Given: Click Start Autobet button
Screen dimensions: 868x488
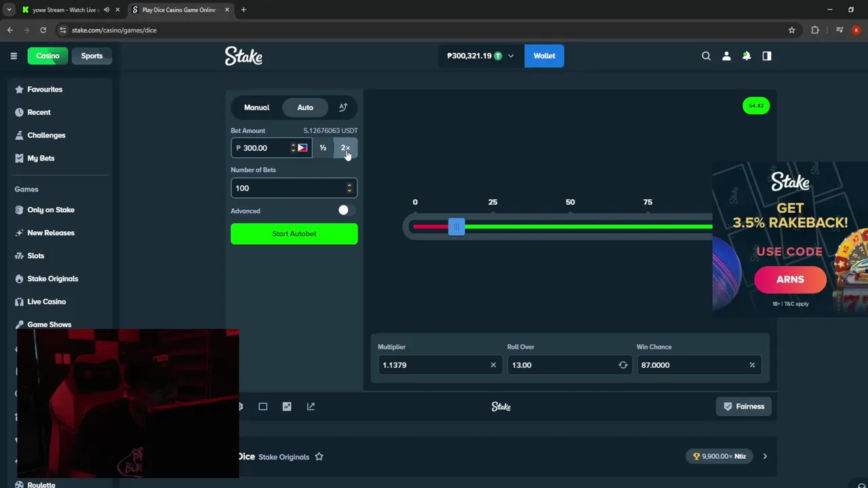Looking at the screenshot, I should [294, 234].
